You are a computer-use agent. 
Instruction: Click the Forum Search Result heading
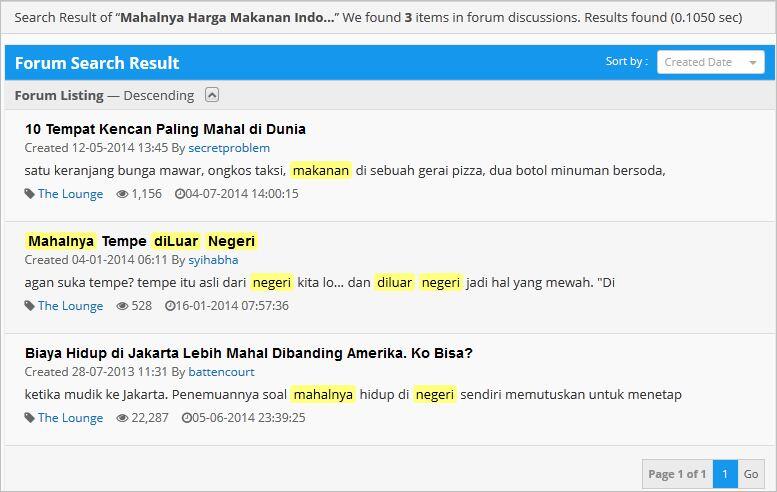(x=97, y=63)
